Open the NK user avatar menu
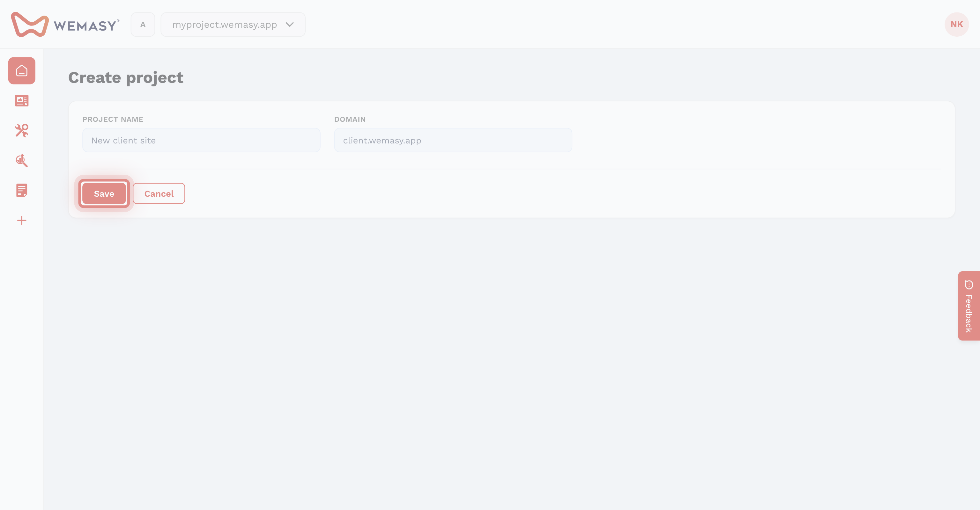The image size is (980, 510). click(x=956, y=24)
